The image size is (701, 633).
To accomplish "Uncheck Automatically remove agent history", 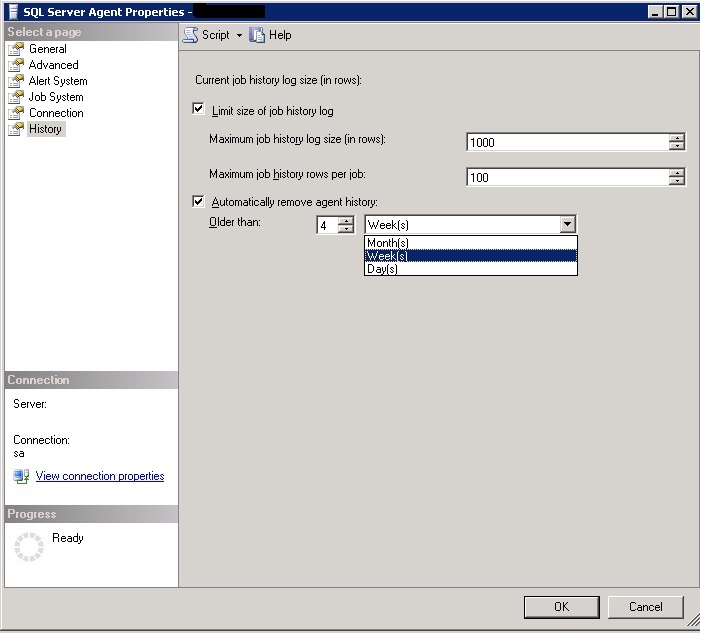I will coord(198,201).
